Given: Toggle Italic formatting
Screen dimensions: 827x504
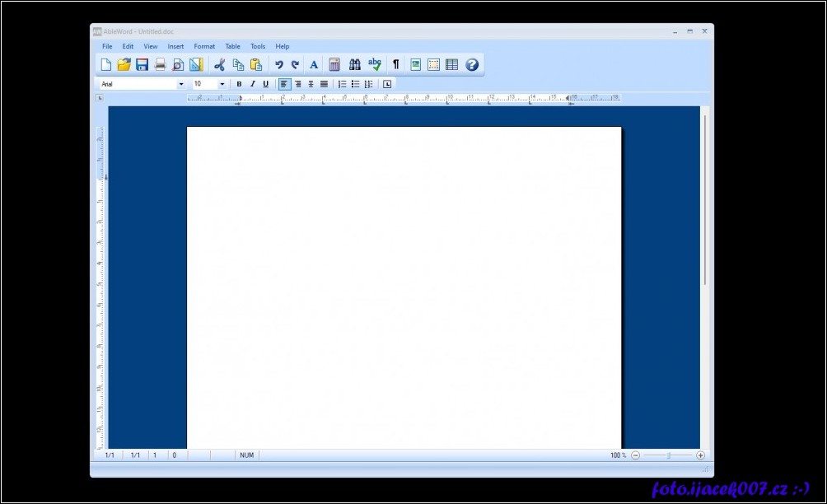Looking at the screenshot, I should (x=252, y=84).
